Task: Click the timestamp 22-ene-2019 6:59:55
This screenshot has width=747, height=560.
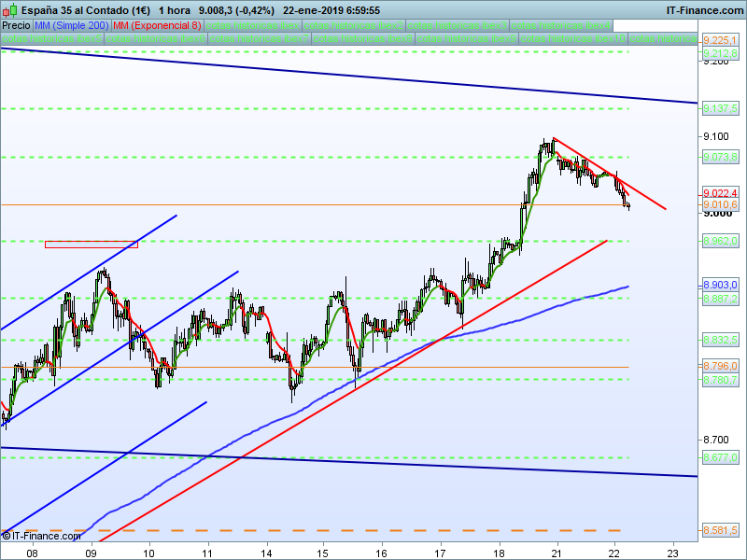Action: coord(331,10)
